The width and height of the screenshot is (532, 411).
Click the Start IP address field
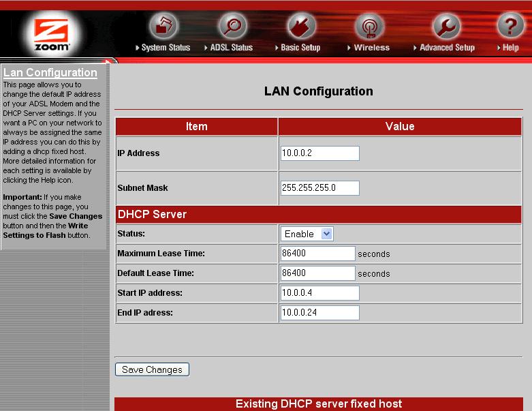(320, 293)
